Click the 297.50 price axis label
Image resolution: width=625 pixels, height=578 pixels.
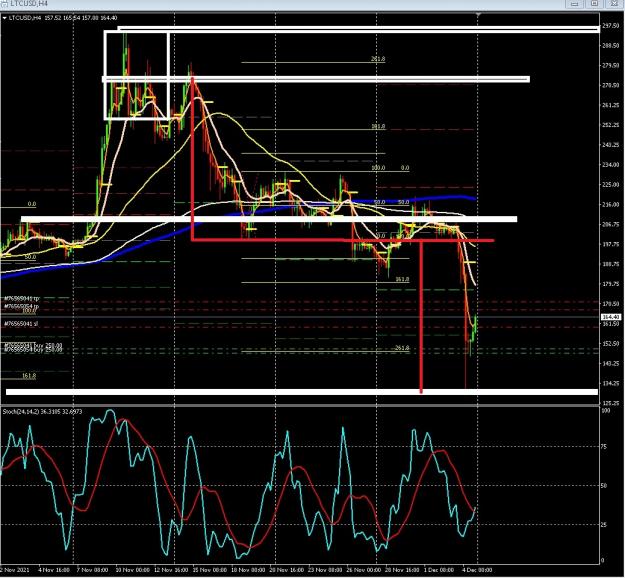[x=611, y=26]
